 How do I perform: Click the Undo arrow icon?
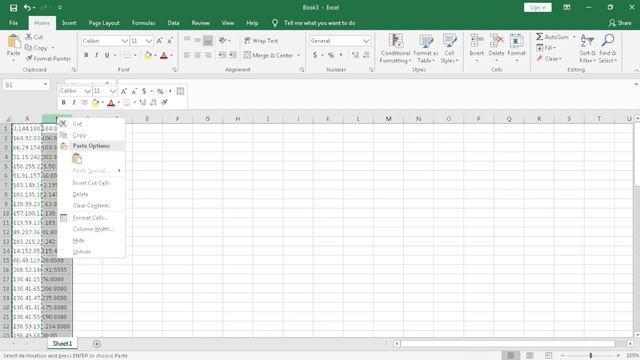click(27, 8)
